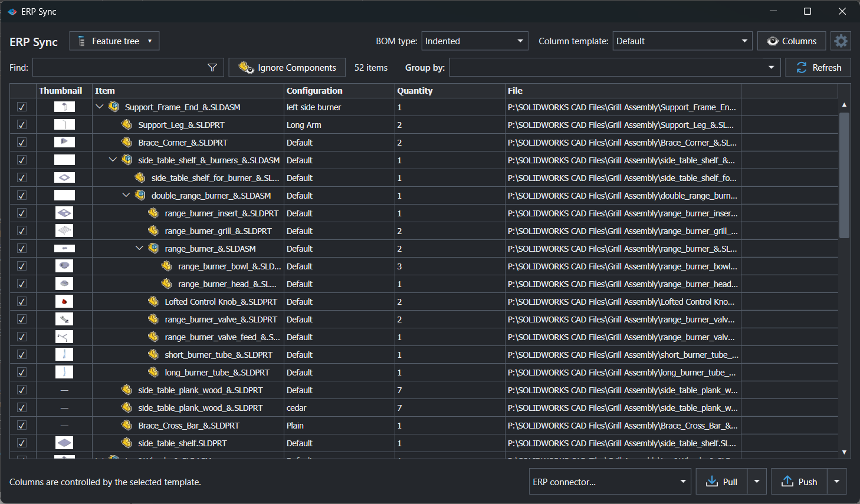860x504 pixels.
Task: Click the assembly icon beside Support_Frame_End_&.SLDASM
Action: pyautogui.click(x=114, y=107)
